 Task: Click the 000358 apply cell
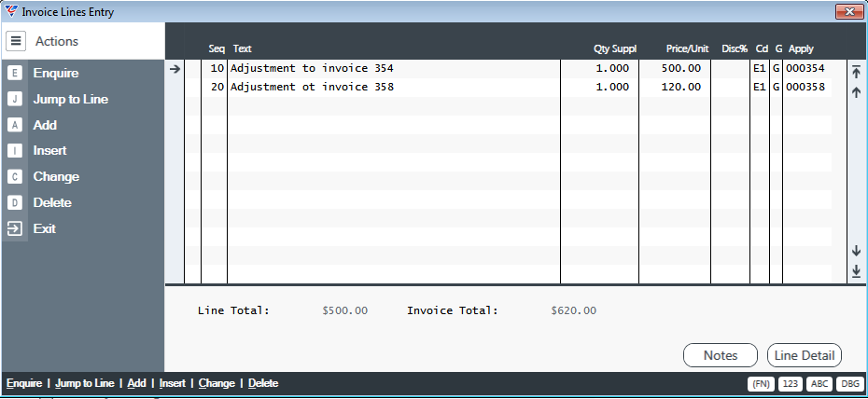(x=805, y=88)
